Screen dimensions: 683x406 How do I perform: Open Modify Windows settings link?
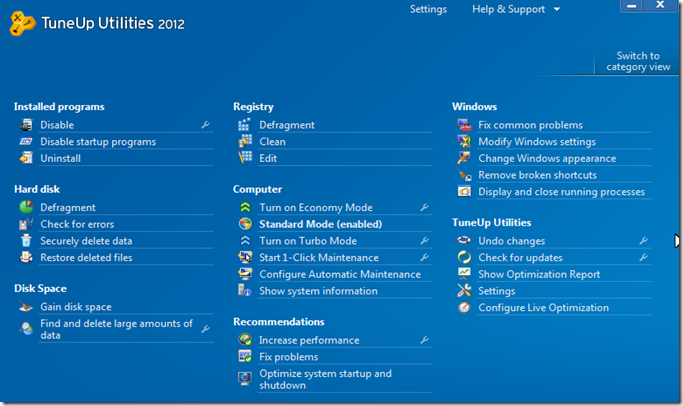(537, 142)
